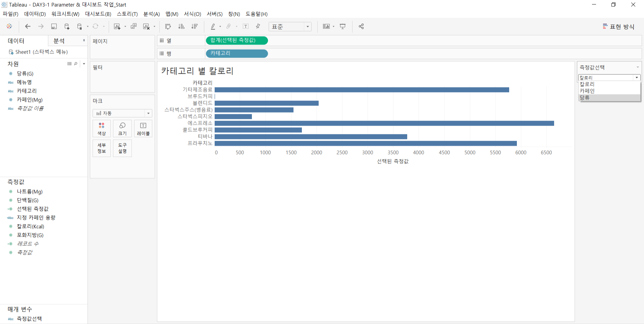Add a new data source

click(x=67, y=26)
